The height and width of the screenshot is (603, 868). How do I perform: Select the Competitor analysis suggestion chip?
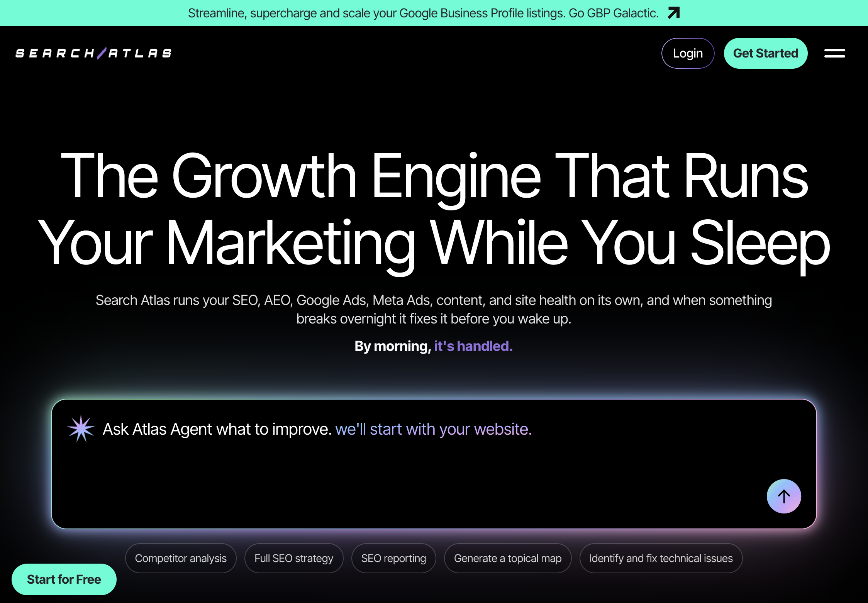(181, 558)
